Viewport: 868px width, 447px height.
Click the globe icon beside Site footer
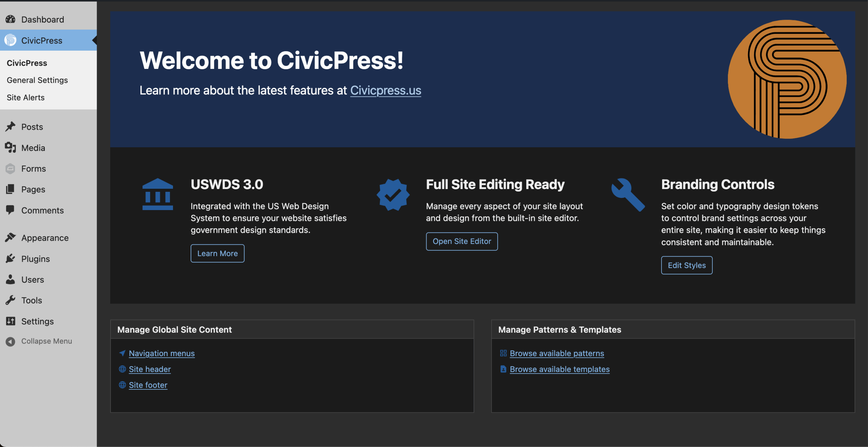[122, 385]
